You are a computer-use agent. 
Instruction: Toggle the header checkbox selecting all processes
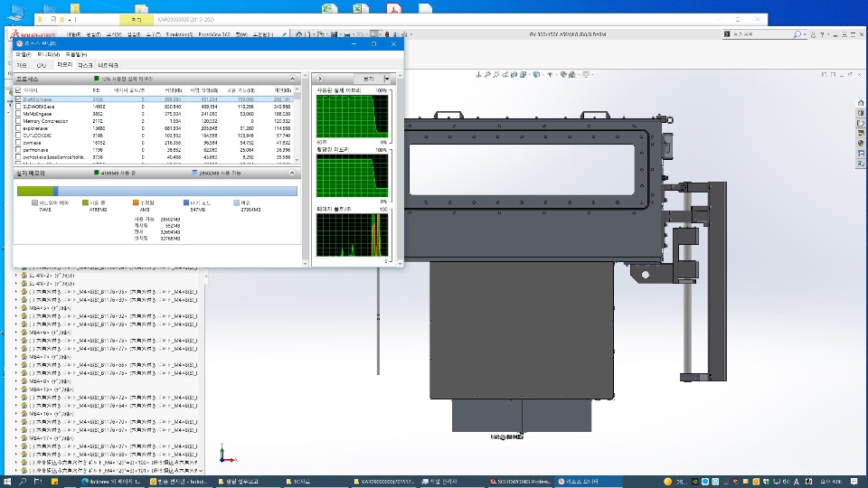tap(19, 90)
